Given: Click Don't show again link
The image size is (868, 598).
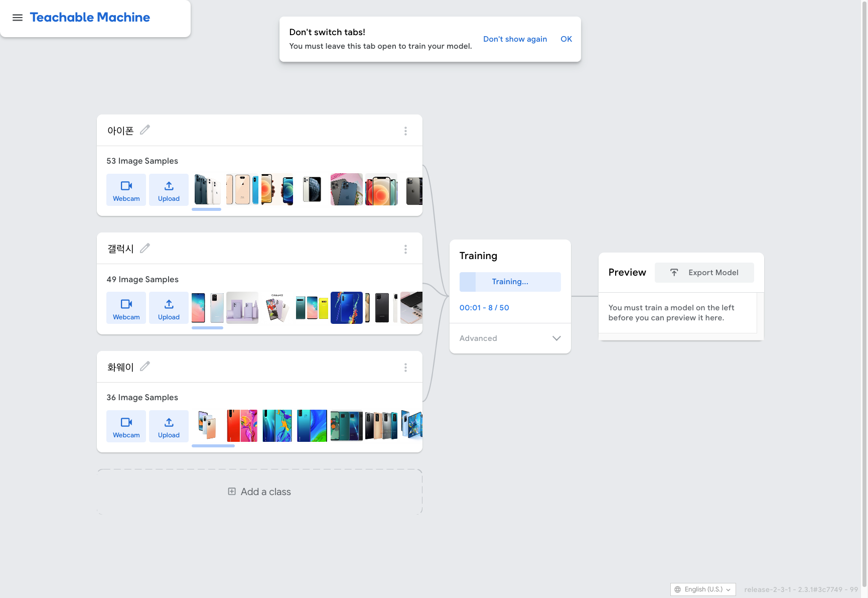Looking at the screenshot, I should point(515,39).
